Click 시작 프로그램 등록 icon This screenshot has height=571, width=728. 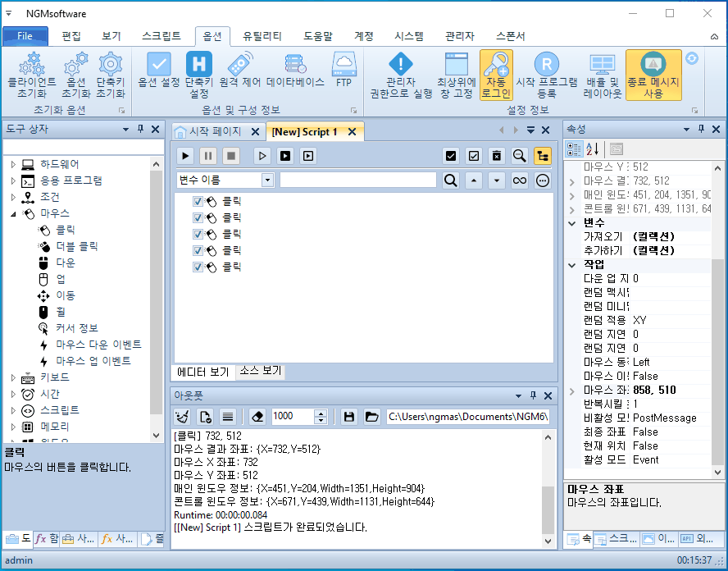click(x=547, y=75)
